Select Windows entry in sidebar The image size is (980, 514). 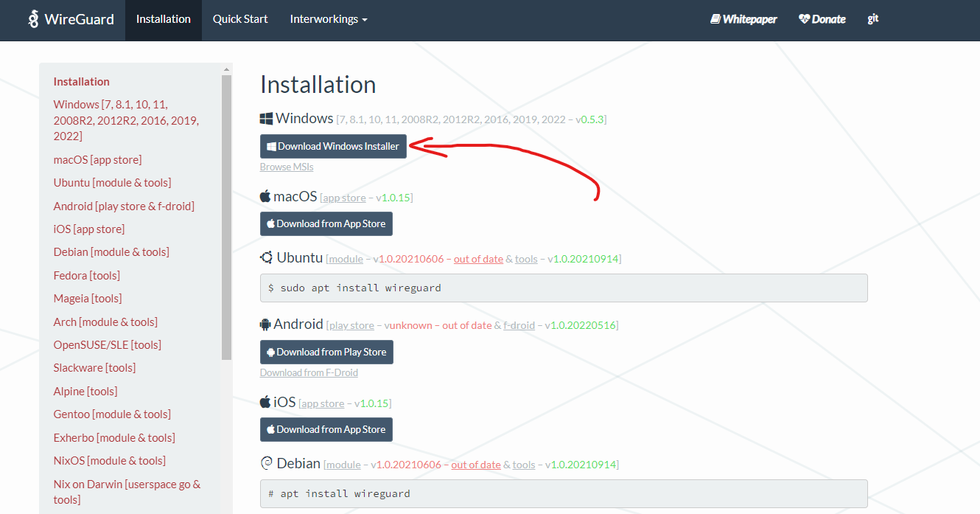pyautogui.click(x=127, y=120)
